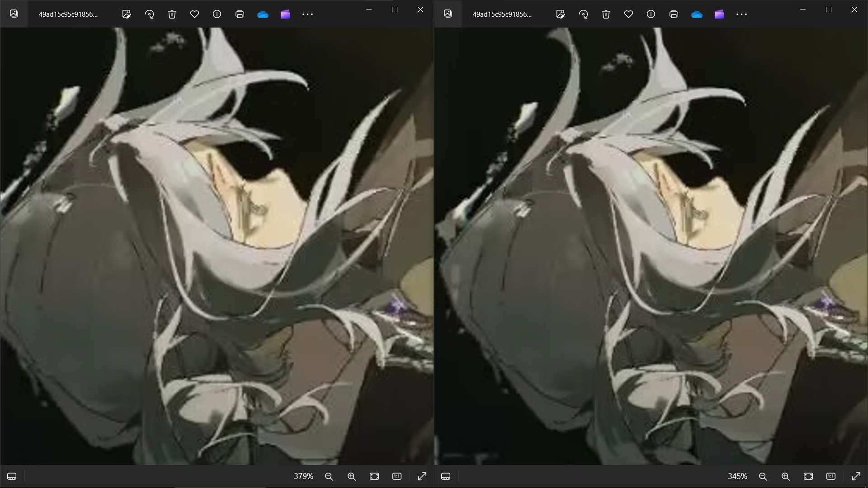Zoom out in the right window
Viewport: 868px width, 488px height.
point(763,476)
